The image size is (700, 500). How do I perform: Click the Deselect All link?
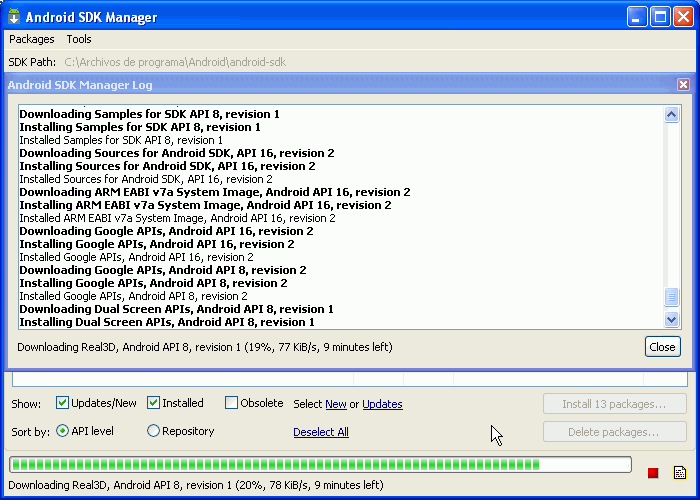321,432
